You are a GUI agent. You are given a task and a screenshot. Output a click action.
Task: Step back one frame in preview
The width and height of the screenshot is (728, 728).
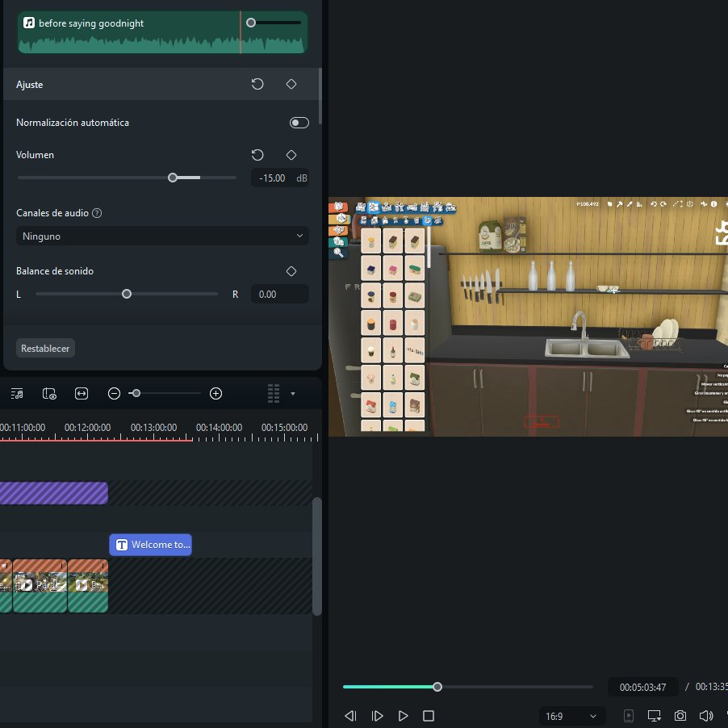[350, 716]
